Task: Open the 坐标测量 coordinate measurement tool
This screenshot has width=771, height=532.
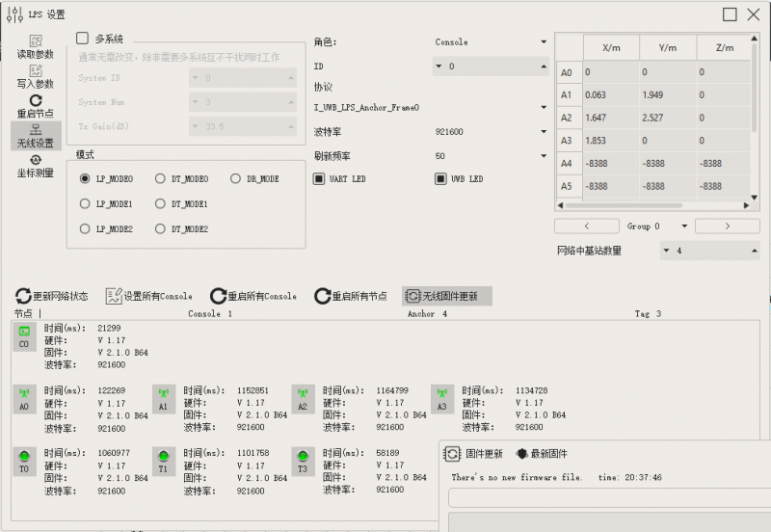Action: (x=36, y=166)
